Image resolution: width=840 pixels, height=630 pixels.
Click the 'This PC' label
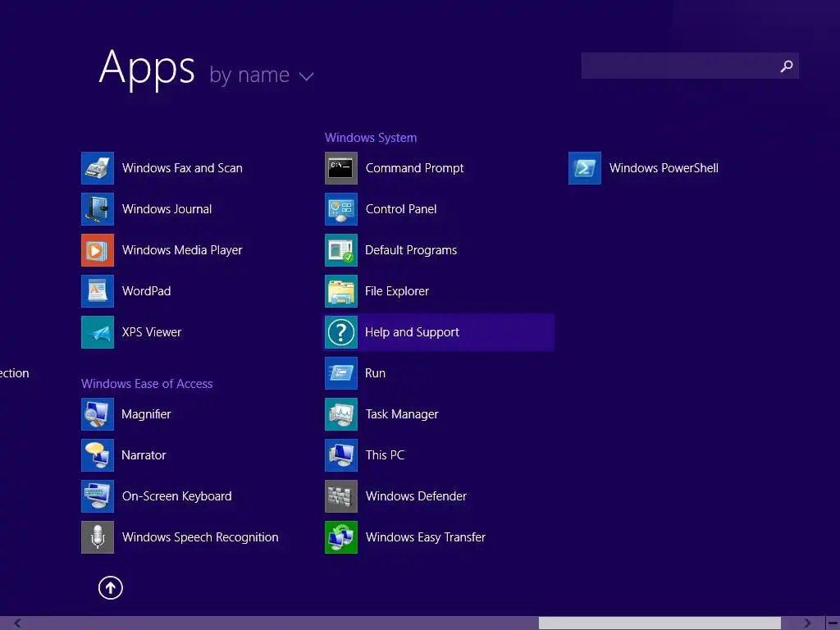pyautogui.click(x=385, y=455)
